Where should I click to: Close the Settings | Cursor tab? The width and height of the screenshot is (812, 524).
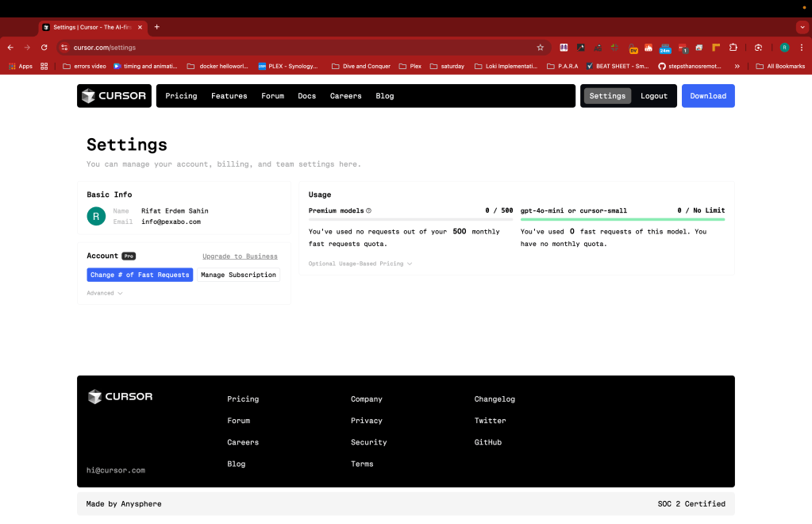(x=140, y=28)
